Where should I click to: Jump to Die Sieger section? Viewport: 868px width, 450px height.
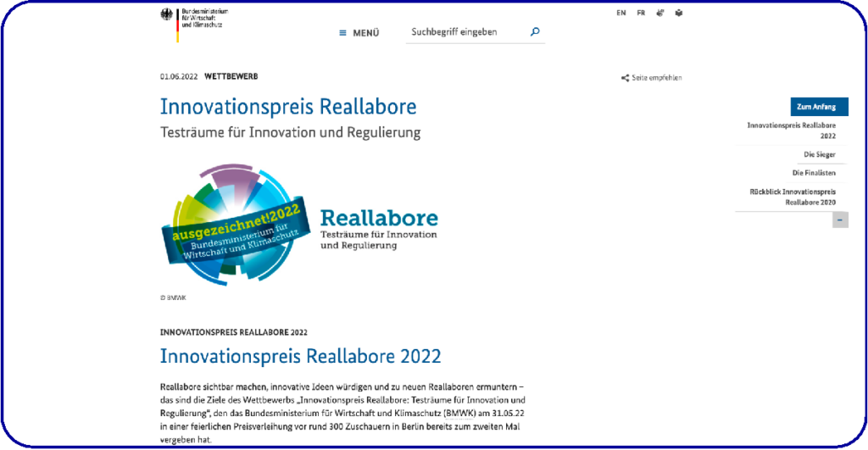point(819,154)
